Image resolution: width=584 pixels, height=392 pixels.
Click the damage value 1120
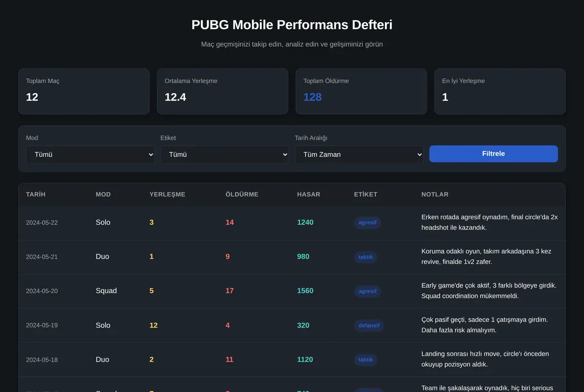pos(305,359)
